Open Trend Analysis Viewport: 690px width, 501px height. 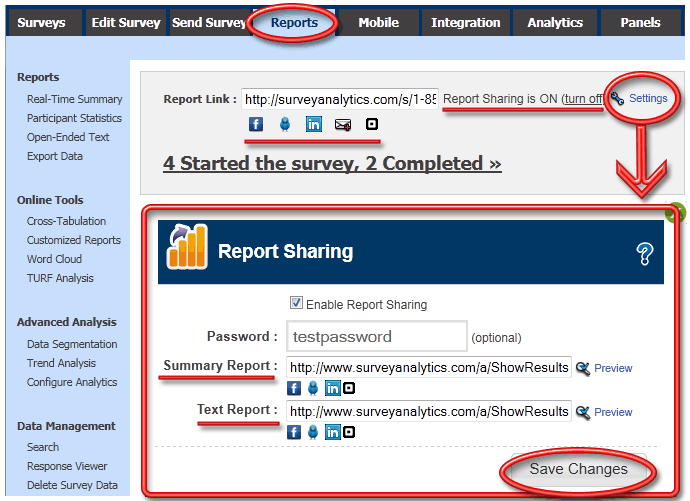click(61, 363)
